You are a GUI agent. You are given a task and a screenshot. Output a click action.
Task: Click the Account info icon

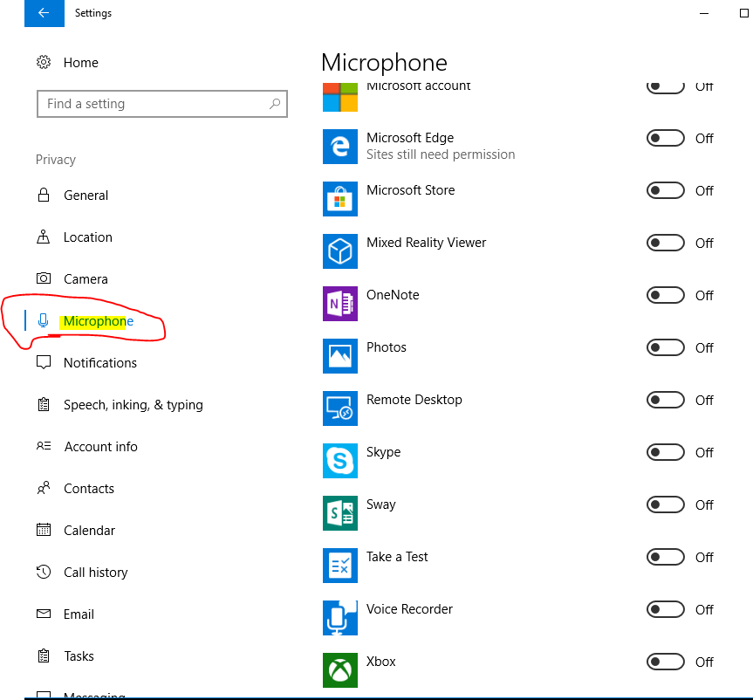pyautogui.click(x=44, y=446)
